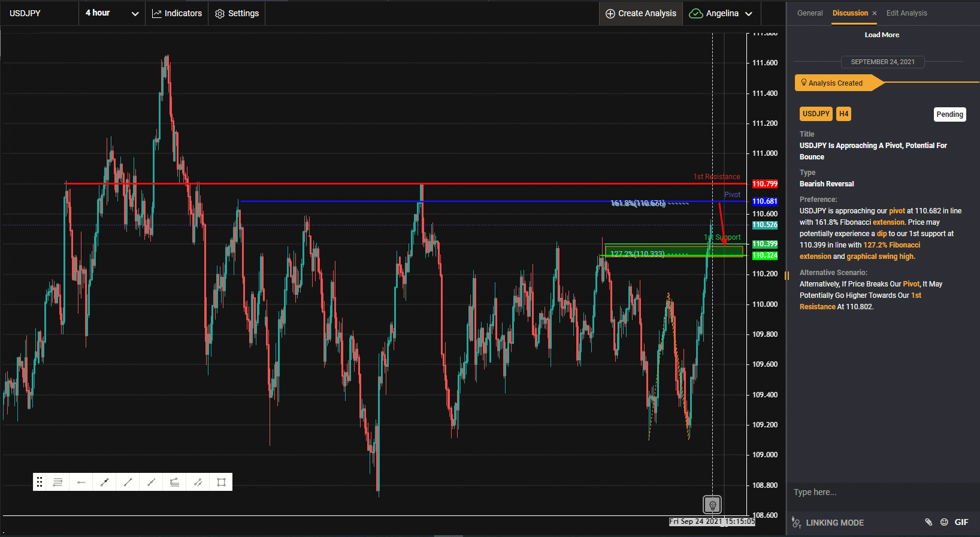980x537 pixels.
Task: Click the 'pivot' link in Preference text
Action: click(x=897, y=211)
